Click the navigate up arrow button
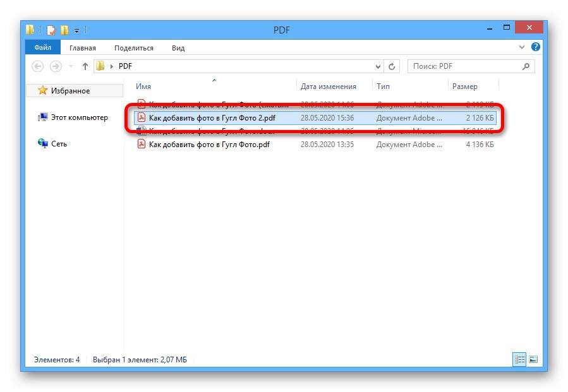This screenshot has width=568, height=392. click(85, 66)
